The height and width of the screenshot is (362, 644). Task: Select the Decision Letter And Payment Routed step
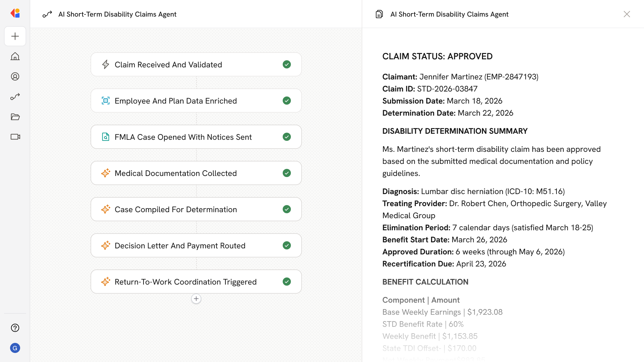180,246
